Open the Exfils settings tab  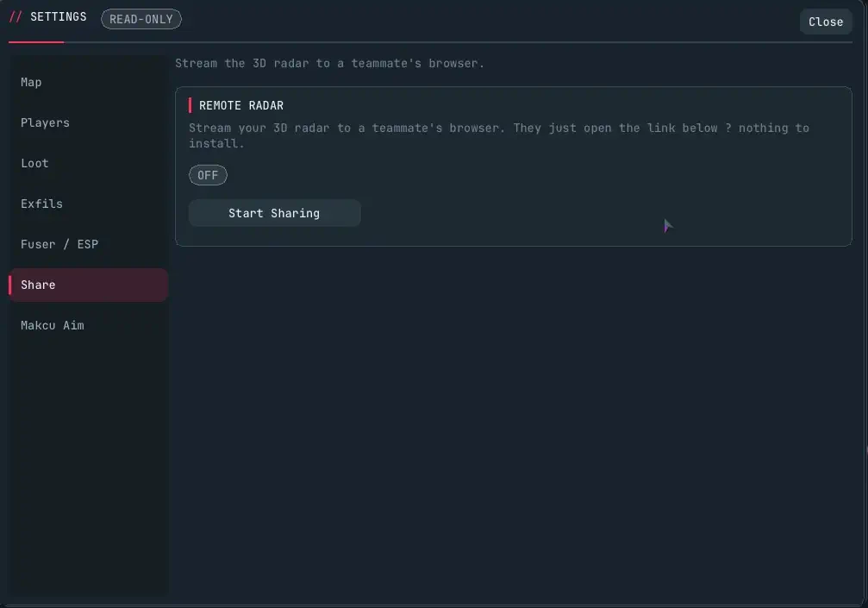89,204
